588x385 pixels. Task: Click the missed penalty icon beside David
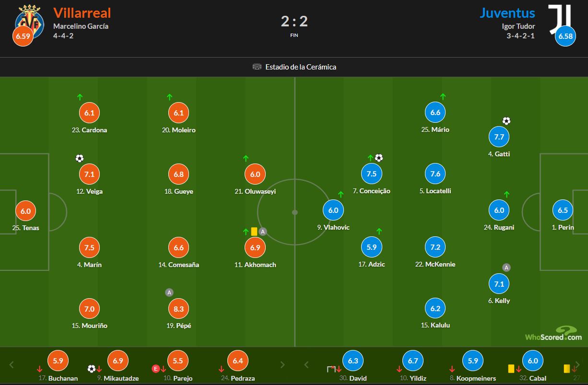point(331,369)
